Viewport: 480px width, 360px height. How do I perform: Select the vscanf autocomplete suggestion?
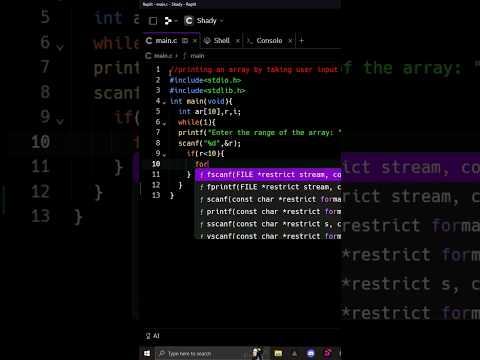pyautogui.click(x=268, y=236)
